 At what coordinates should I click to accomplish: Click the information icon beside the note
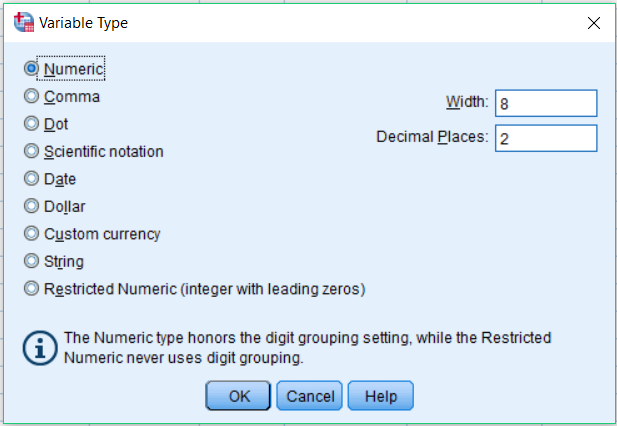tap(40, 348)
